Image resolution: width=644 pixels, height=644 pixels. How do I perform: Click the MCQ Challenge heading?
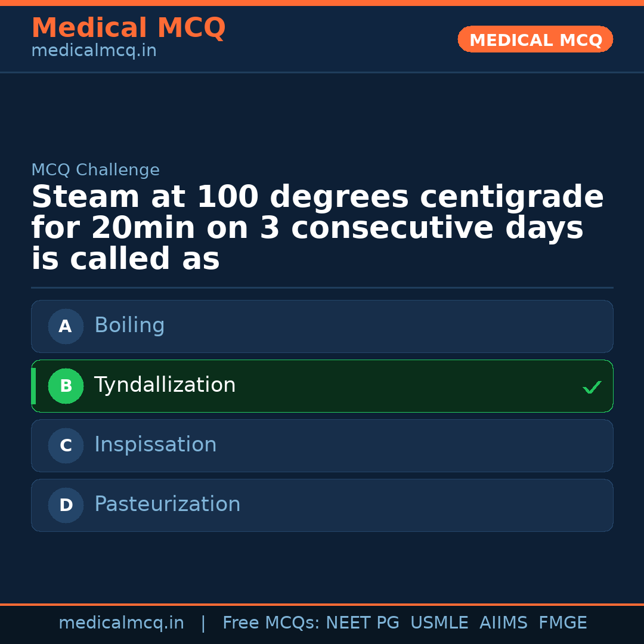(95, 170)
